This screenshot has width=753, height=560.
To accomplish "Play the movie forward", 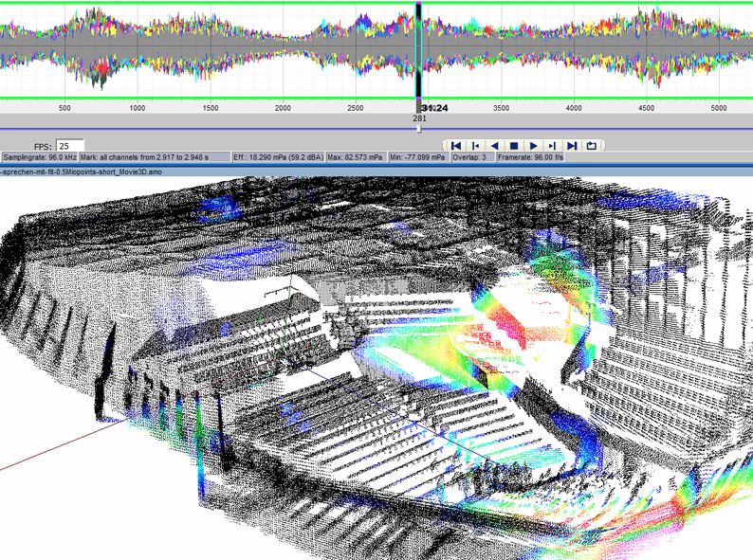I will click(534, 146).
